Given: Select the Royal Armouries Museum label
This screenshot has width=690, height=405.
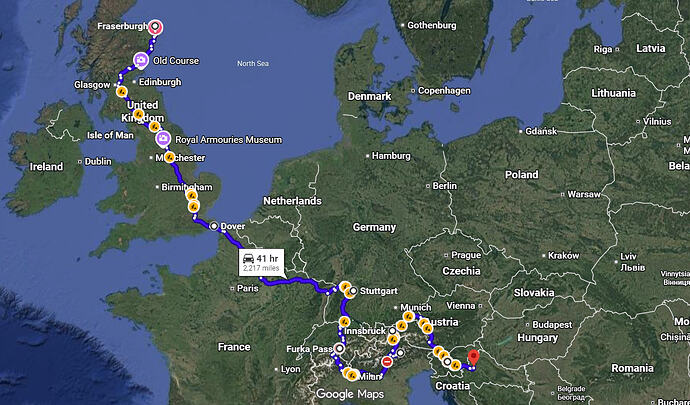Looking at the screenshot, I should coord(228,140).
